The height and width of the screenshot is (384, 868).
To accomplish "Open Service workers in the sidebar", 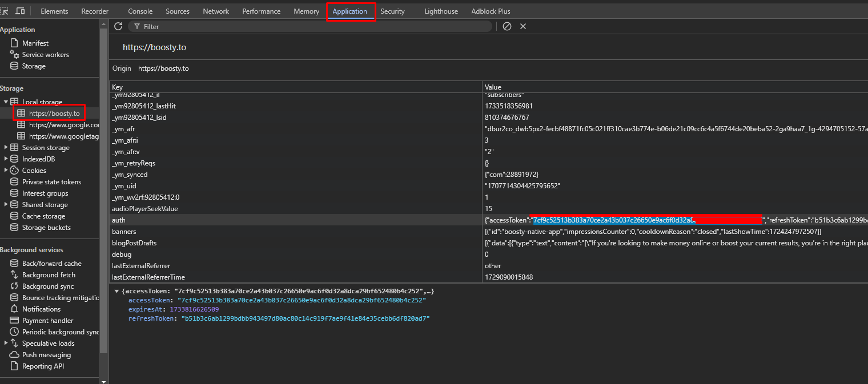I will (45, 55).
